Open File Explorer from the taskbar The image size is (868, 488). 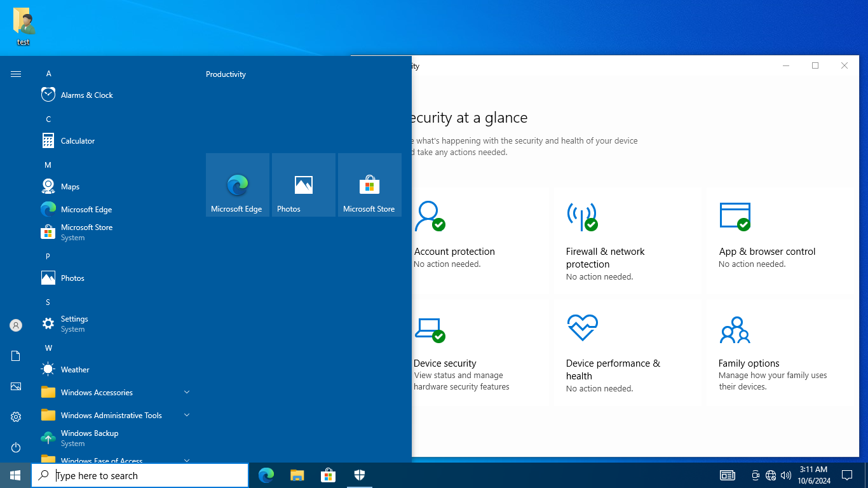point(297,475)
